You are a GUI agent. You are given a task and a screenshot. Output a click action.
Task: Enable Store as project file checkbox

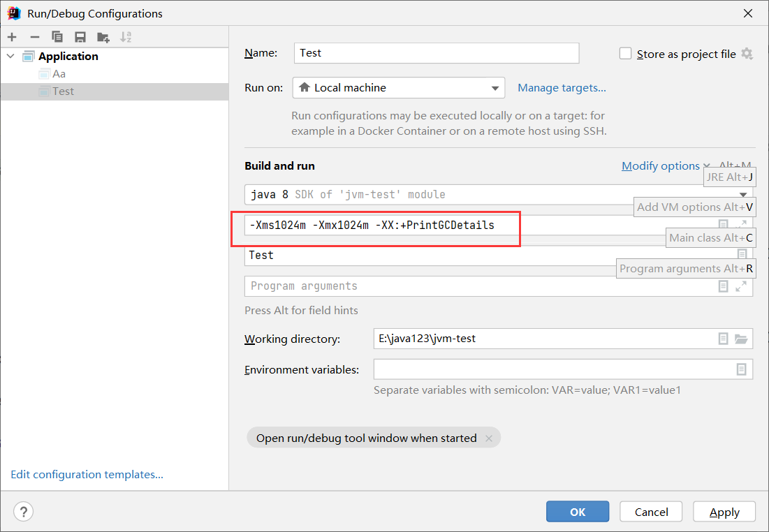[x=626, y=54]
